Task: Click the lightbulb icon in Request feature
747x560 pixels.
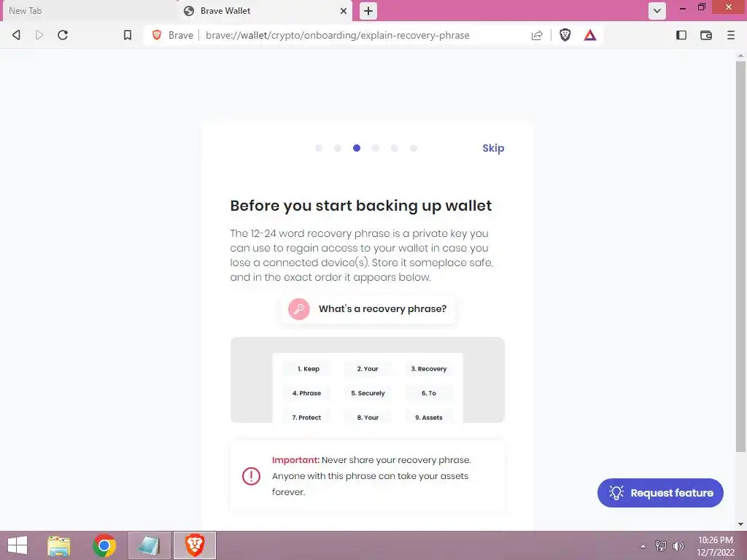Action: tap(616, 493)
